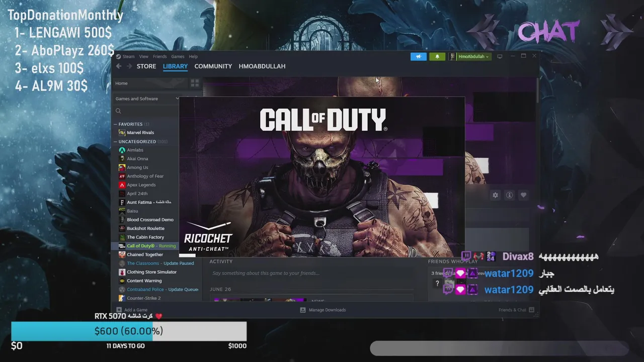Click the Manage Downloads label
Screen dimensions: 644x362
coord(328,310)
